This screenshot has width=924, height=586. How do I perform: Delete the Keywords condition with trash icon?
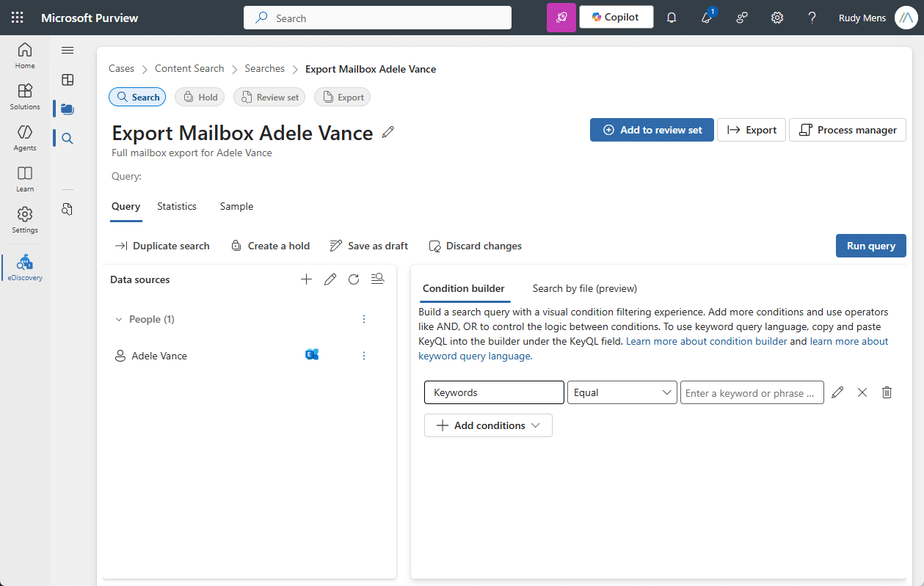[x=887, y=392]
